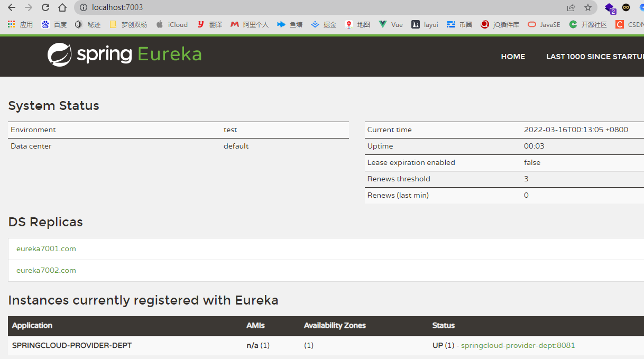Click the System Status heading
The height and width of the screenshot is (359, 644).
pos(54,106)
